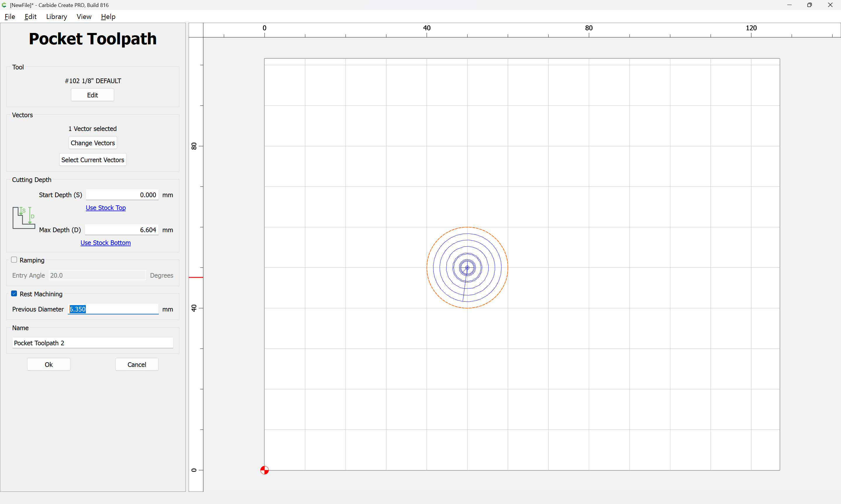Open the Library menu
This screenshot has width=841, height=504.
click(x=56, y=17)
